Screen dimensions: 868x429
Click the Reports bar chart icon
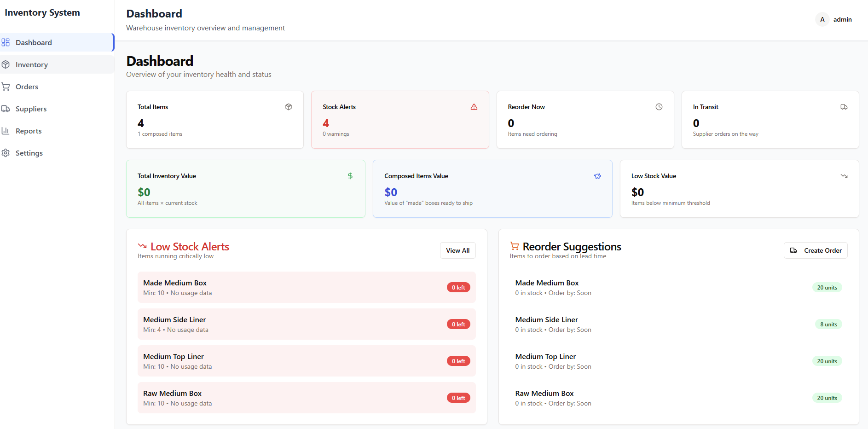6,131
